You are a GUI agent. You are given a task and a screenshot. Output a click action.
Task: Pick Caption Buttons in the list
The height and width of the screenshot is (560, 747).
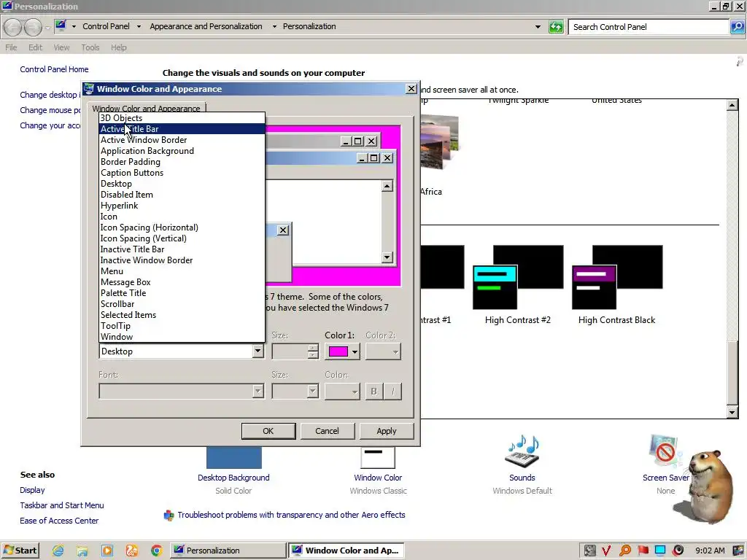click(182, 173)
